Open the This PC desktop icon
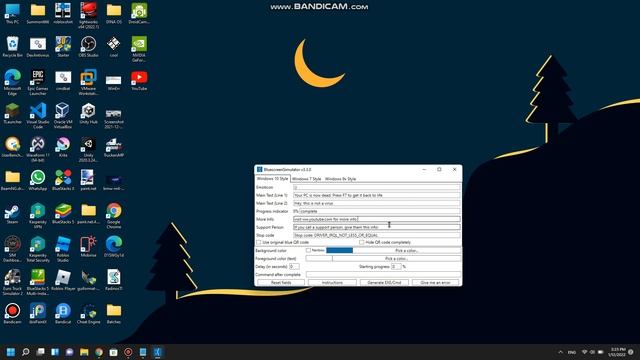Viewport: 640px width, 360px height. (x=12, y=14)
